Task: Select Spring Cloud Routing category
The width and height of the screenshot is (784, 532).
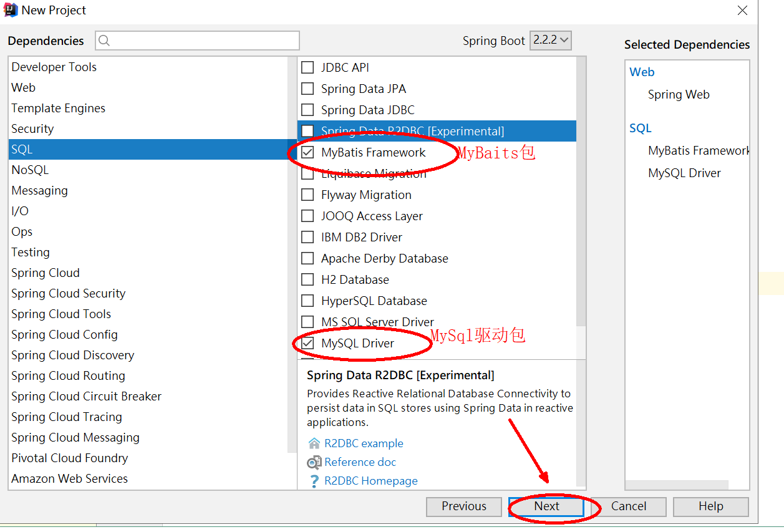Action: click(x=148, y=375)
